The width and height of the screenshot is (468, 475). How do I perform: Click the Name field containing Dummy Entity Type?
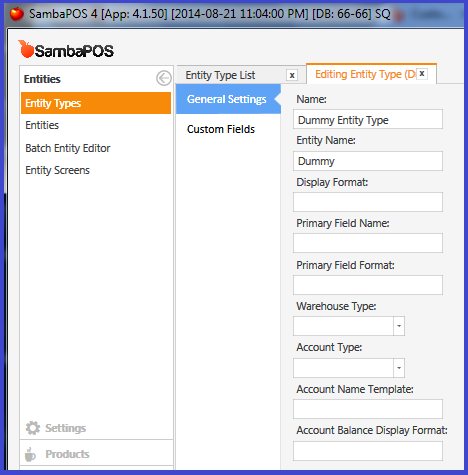(368, 119)
